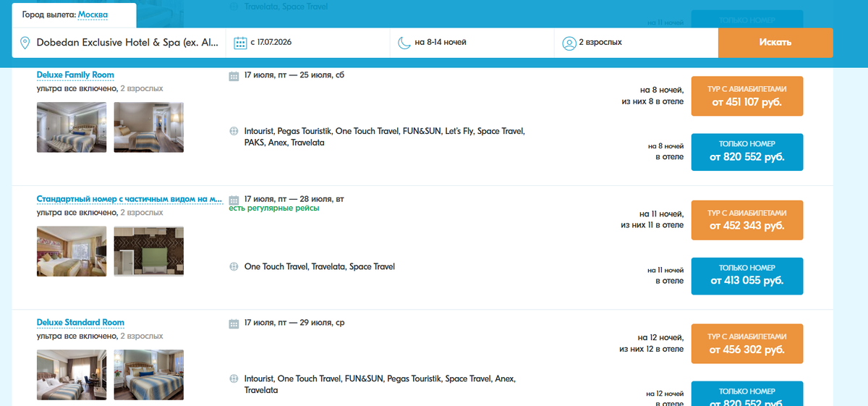Click the calendar icon beside the 17.07.2026 date
This screenshot has height=406, width=868.
point(241,43)
